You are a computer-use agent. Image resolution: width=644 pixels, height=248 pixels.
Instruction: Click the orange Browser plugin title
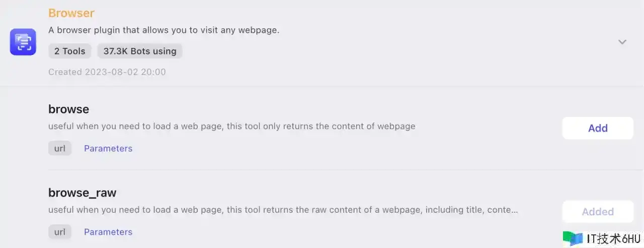click(x=71, y=13)
